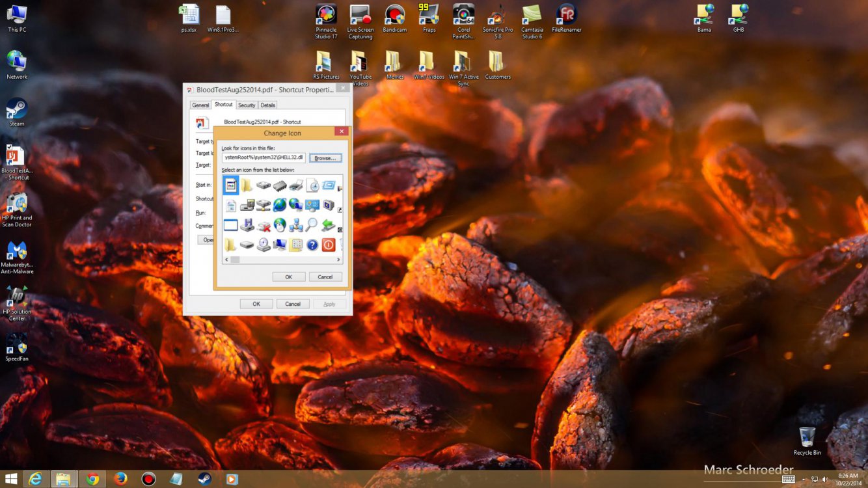The image size is (868, 488).
Task: Choose the text document icon in list
Action: tap(231, 206)
